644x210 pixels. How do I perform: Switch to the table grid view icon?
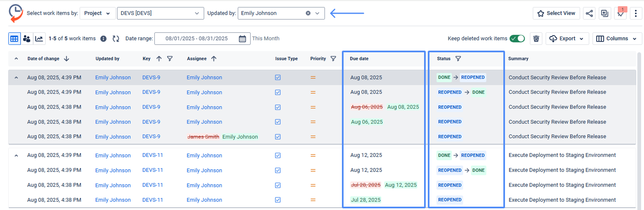15,39
